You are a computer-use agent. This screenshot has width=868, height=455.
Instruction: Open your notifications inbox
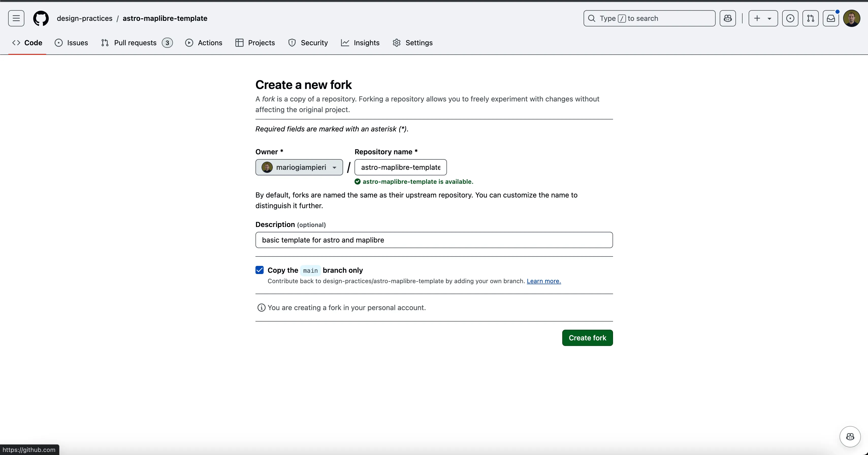click(831, 18)
